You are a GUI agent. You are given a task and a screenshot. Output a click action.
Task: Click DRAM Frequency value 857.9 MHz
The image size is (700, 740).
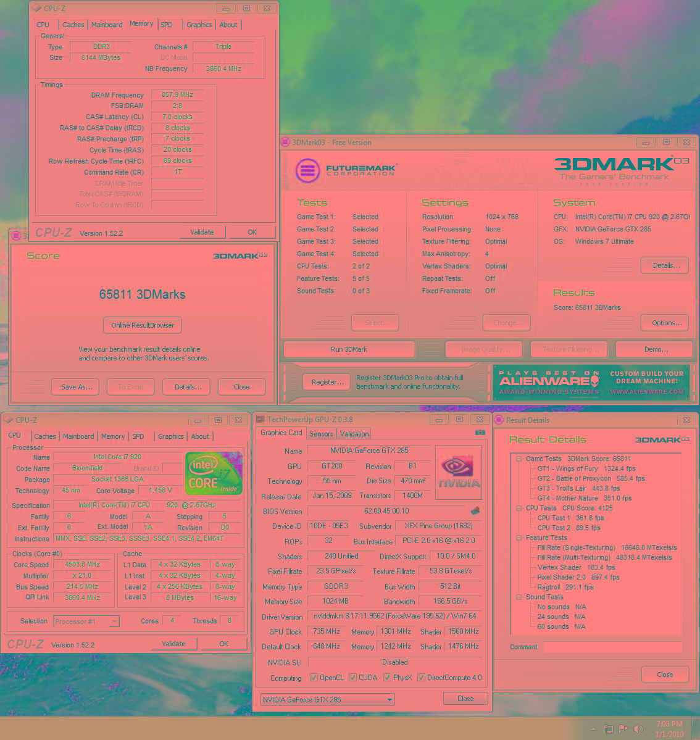pos(177,95)
